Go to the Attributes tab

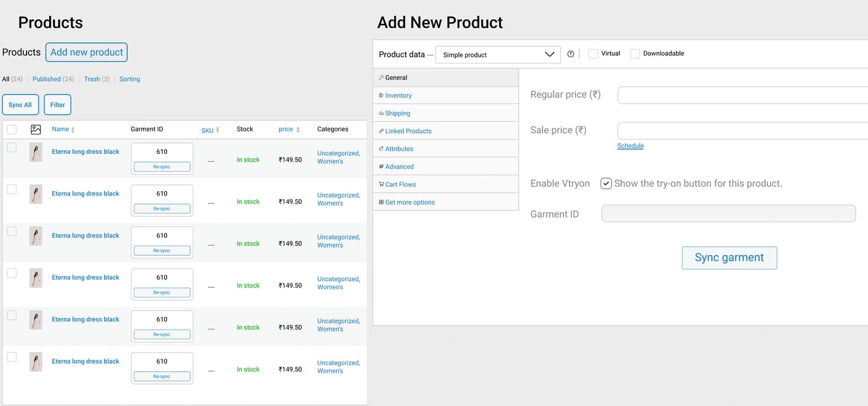399,149
